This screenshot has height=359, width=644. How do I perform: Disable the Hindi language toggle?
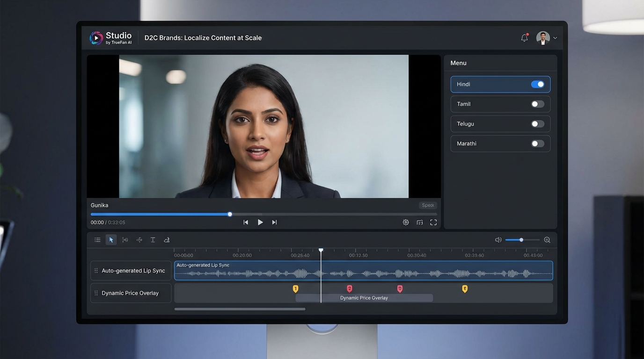(537, 84)
